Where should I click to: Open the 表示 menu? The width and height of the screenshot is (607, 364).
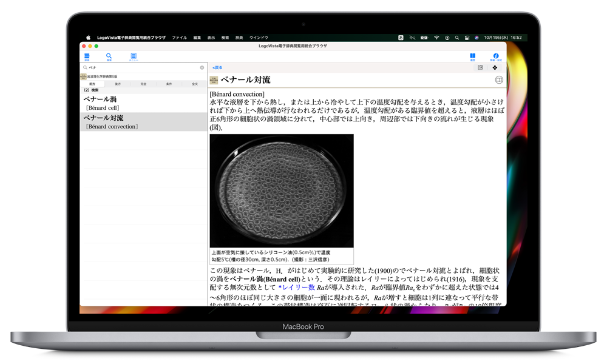[211, 38]
